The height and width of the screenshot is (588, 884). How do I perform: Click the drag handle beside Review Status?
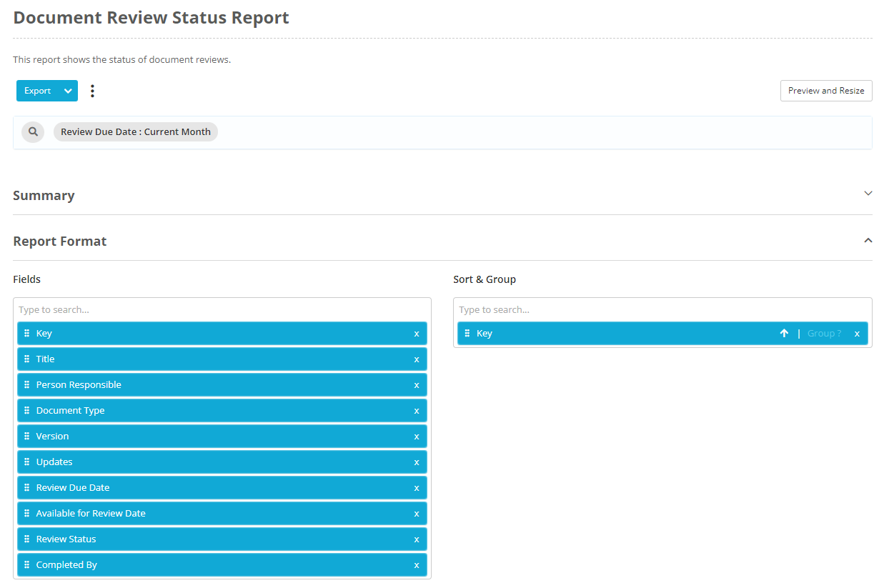pos(27,539)
